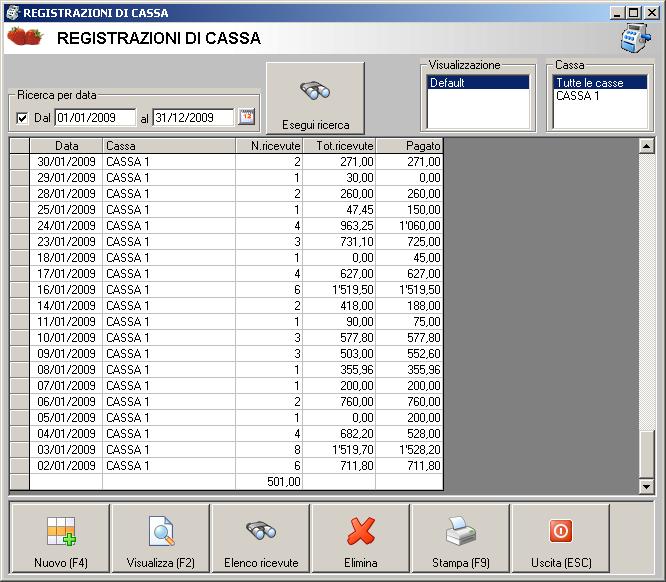This screenshot has width=666, height=582.
Task: Click Visualizza (F2) button
Action: click(161, 538)
